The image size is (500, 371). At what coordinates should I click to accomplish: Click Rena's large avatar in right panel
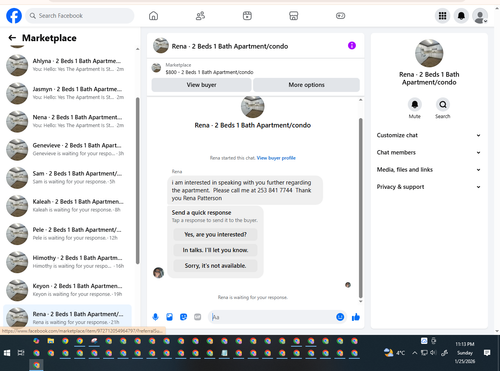pyautogui.click(x=429, y=53)
